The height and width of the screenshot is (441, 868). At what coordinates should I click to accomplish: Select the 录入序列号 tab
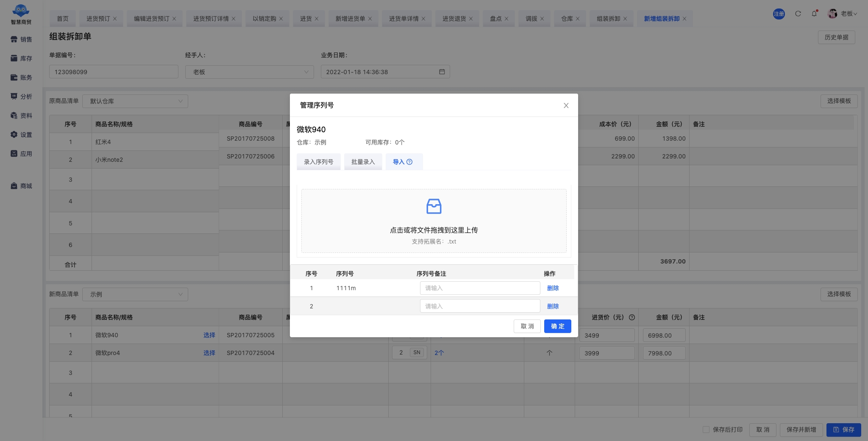click(319, 162)
